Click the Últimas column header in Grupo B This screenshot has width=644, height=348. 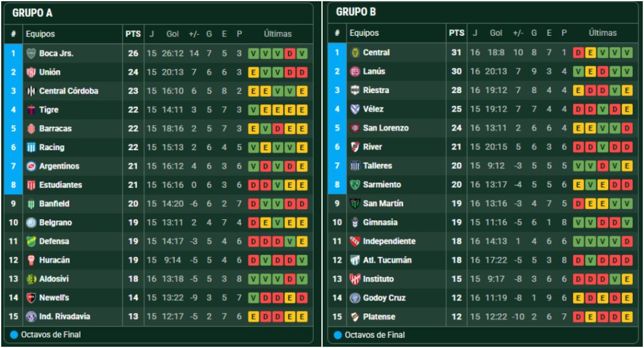pyautogui.click(x=602, y=33)
